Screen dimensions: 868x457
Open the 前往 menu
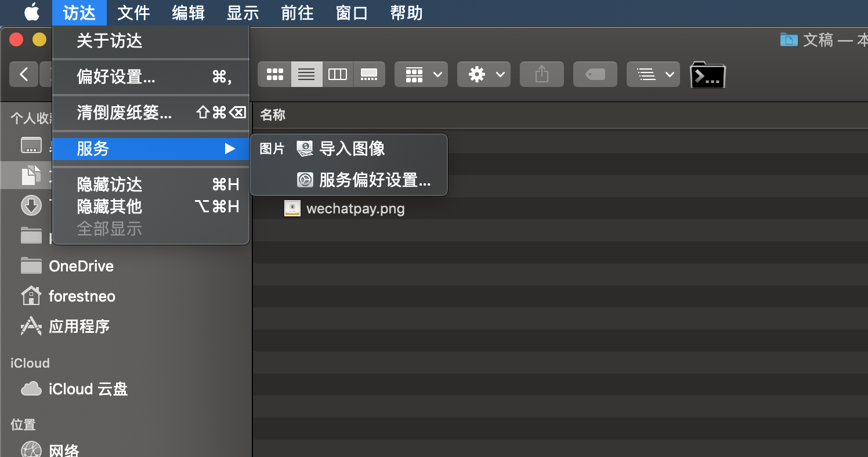[x=297, y=12]
